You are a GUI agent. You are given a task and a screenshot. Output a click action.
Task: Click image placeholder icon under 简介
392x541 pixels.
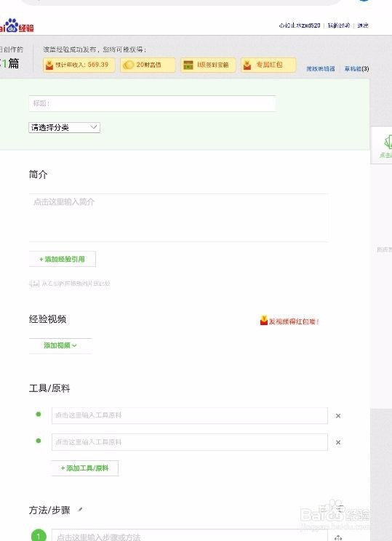click(x=34, y=284)
